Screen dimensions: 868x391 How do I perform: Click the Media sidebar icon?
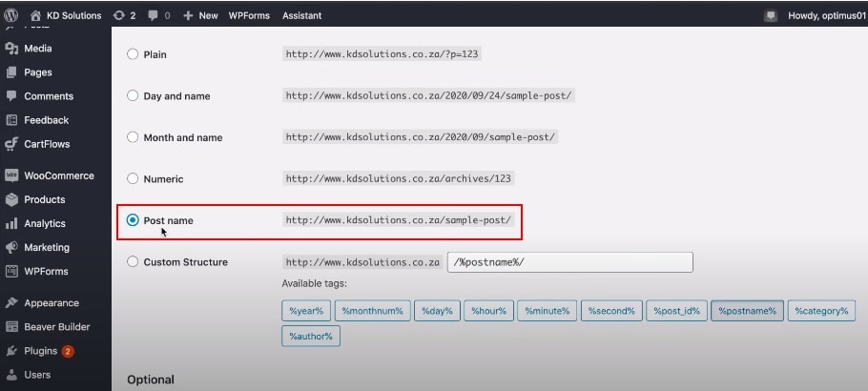pos(11,49)
